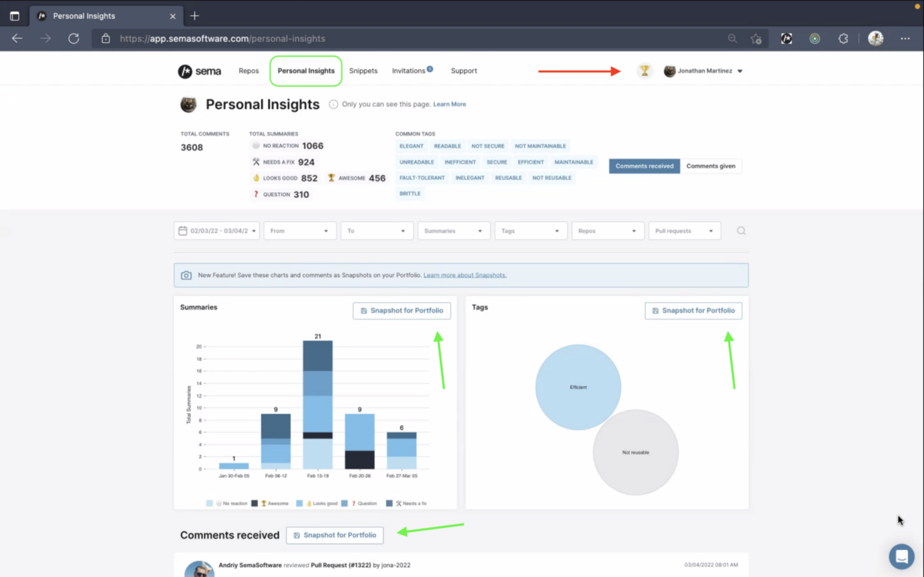The height and width of the screenshot is (577, 924).
Task: Click the camera icon in Snapshots banner
Action: point(186,275)
